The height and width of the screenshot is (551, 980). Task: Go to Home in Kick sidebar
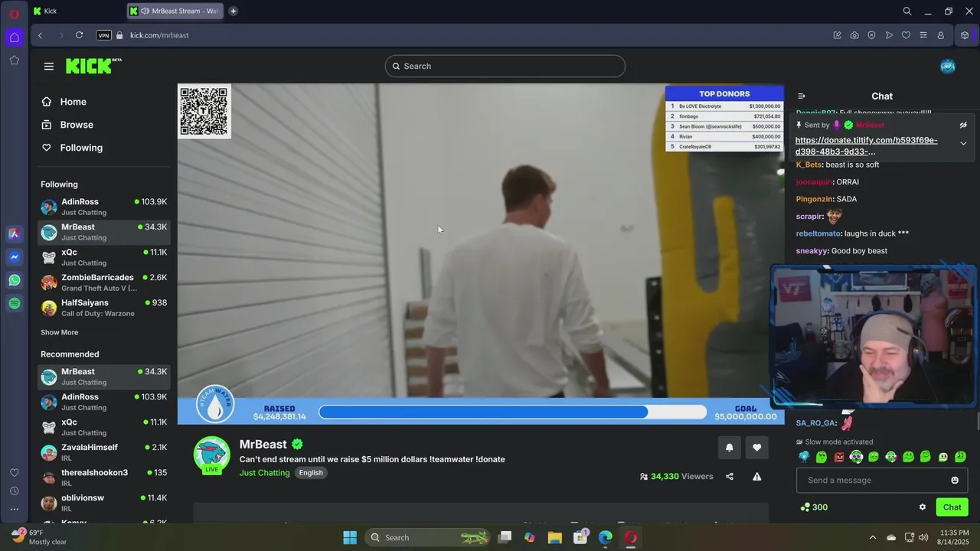(64, 102)
